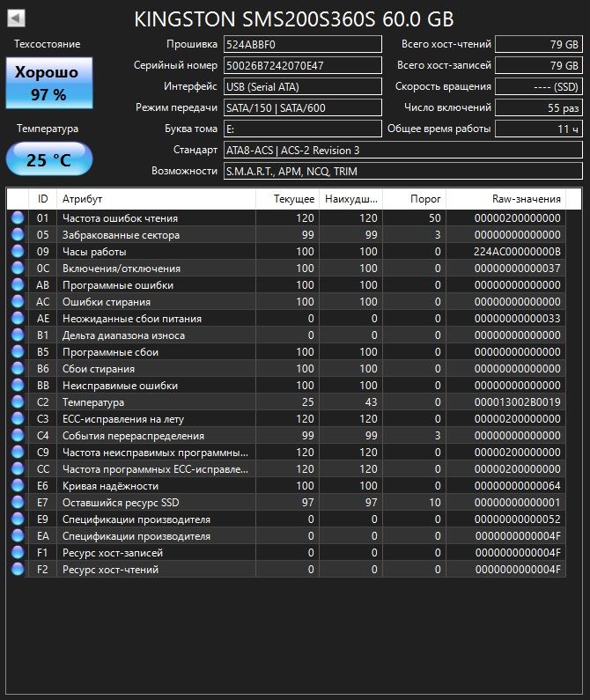This screenshot has height=700, width=590.
Task: Click the Raw-значения column header
Action: [x=505, y=199]
